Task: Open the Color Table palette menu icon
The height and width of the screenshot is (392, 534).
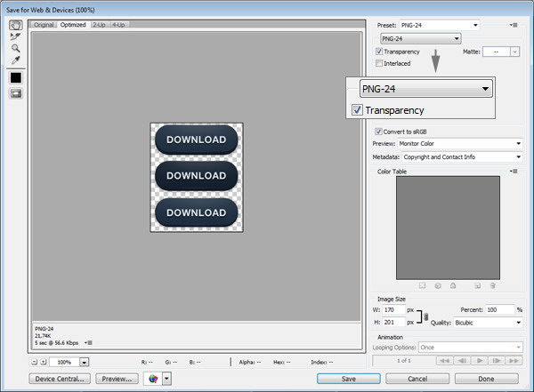Action: (x=514, y=172)
